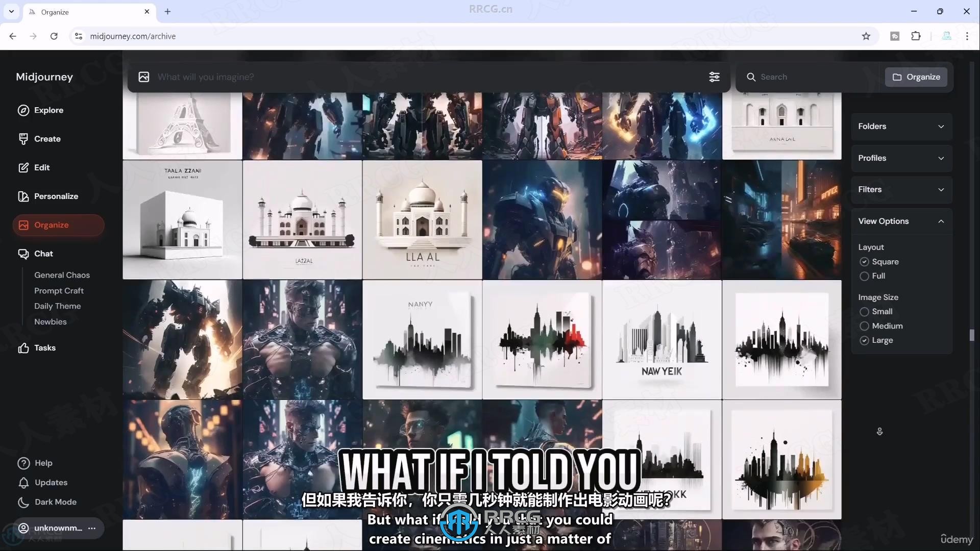Click the Updates bell icon
The image size is (980, 551).
pyautogui.click(x=23, y=483)
